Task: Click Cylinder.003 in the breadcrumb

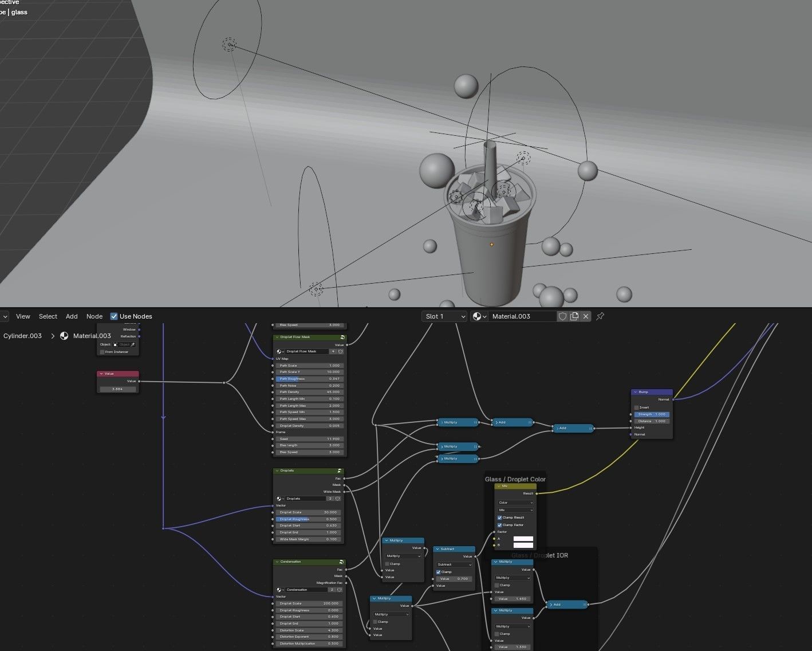Action: click(x=23, y=336)
